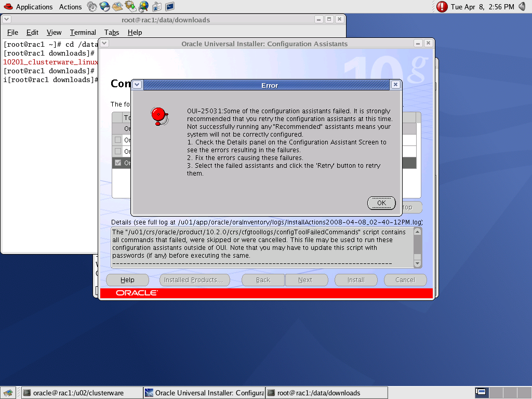Open the Terminal menu in menu bar
This screenshot has width=532, height=399.
[x=83, y=32]
